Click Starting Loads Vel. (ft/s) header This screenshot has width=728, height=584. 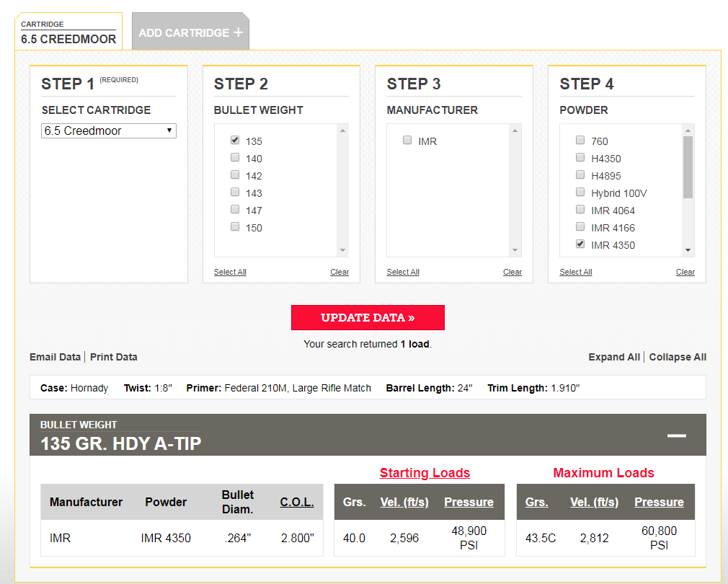(404, 502)
